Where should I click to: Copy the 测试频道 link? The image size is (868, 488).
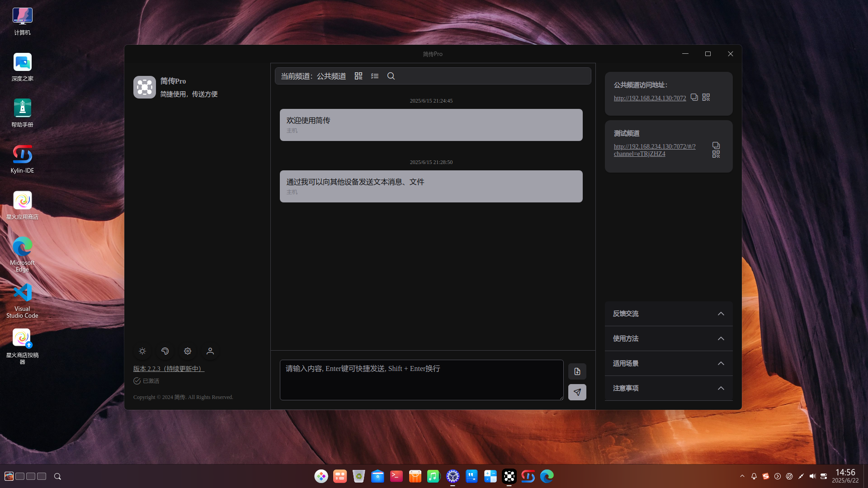(716, 145)
